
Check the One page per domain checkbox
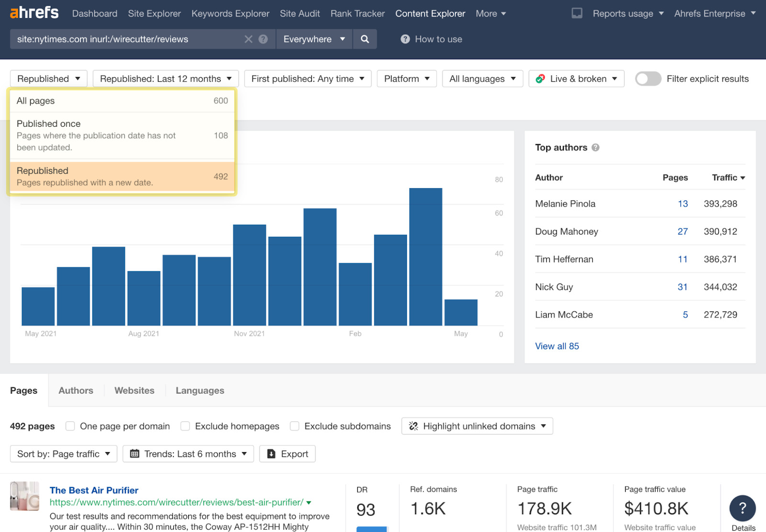pyautogui.click(x=70, y=426)
